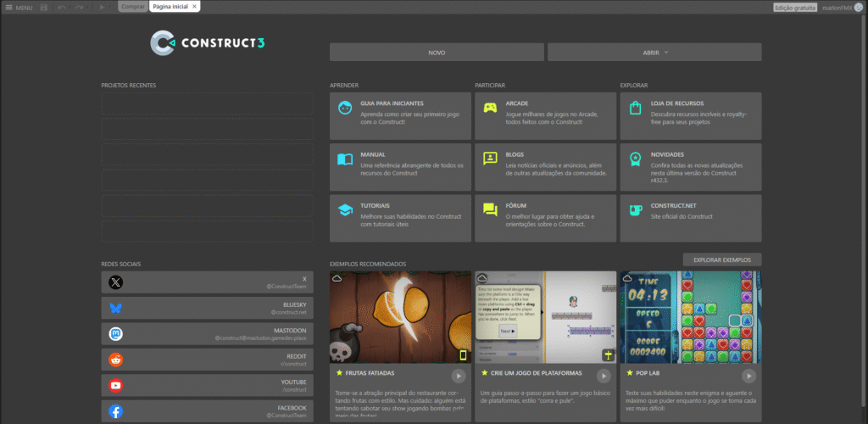Select the Página inicial tab
Image resolution: width=868 pixels, height=424 pixels.
click(x=170, y=7)
